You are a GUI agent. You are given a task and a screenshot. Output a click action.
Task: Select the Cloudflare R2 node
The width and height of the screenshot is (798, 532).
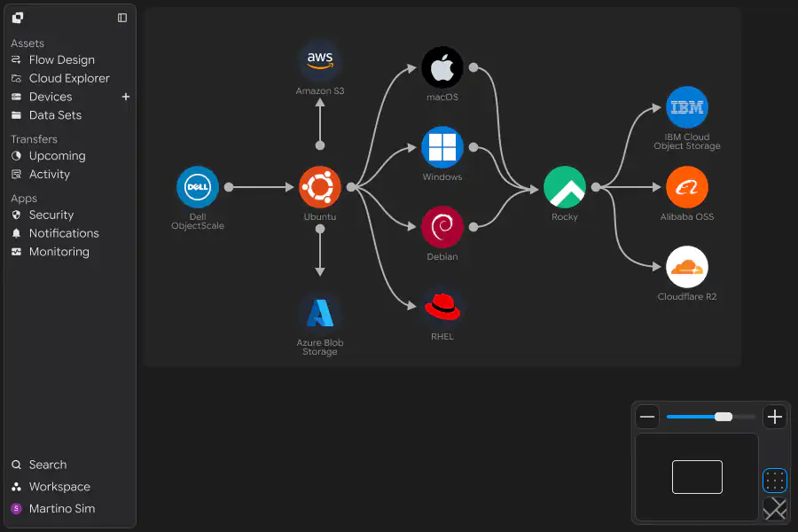pos(687,267)
